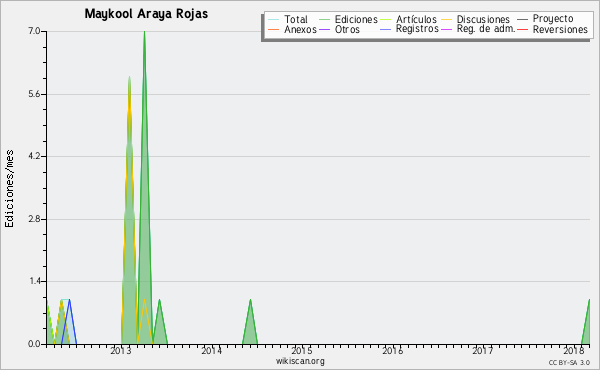Click the 7.0 y-axis label
The image size is (600, 370).
click(34, 31)
